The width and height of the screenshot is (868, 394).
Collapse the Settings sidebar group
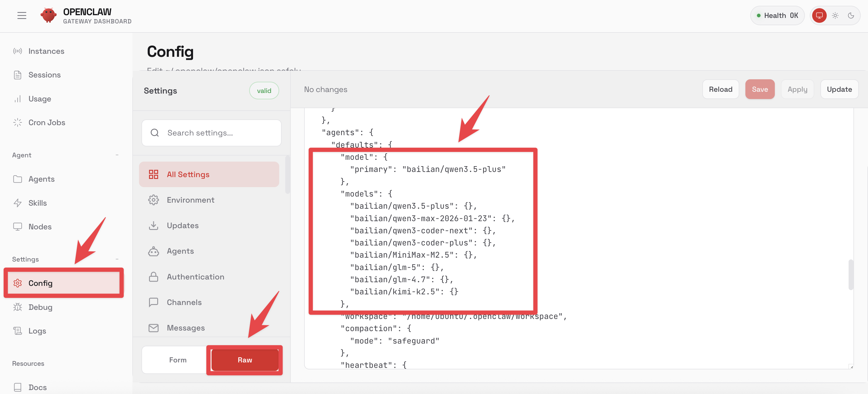click(117, 259)
